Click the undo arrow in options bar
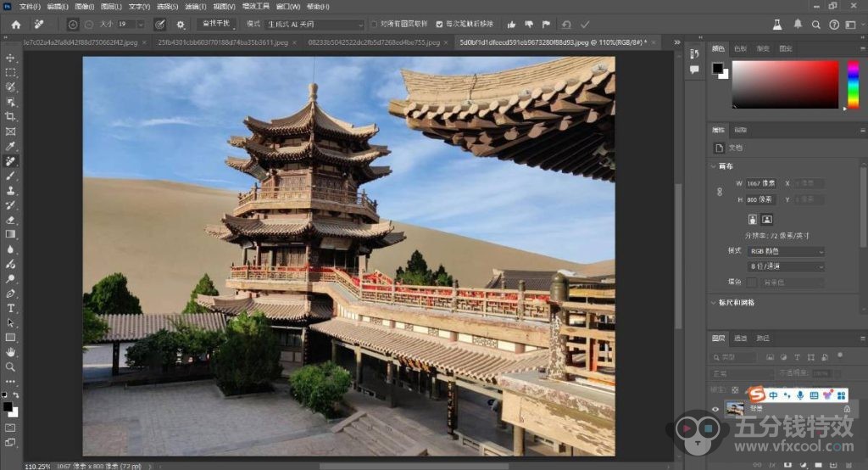The height and width of the screenshot is (470, 868). (x=566, y=25)
